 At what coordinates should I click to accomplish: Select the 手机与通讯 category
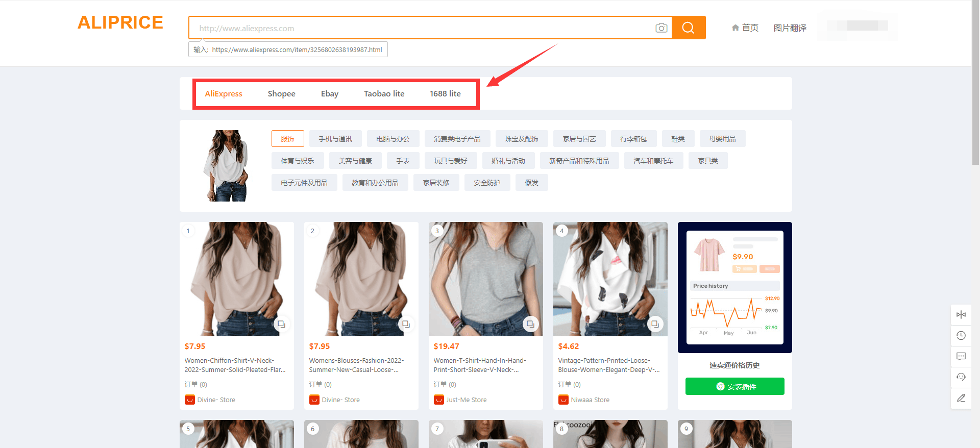336,139
